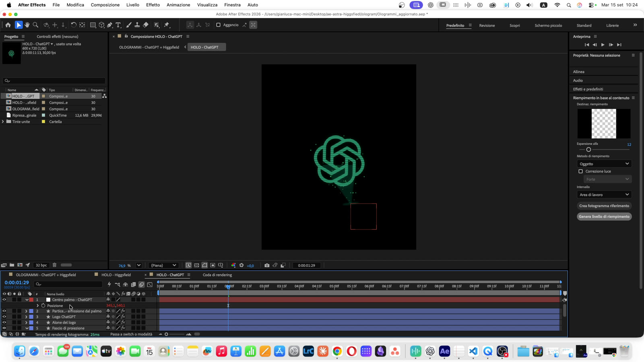The width and height of the screenshot is (644, 362).
Task: Open the Piena resolution dropdown
Action: 163,265
